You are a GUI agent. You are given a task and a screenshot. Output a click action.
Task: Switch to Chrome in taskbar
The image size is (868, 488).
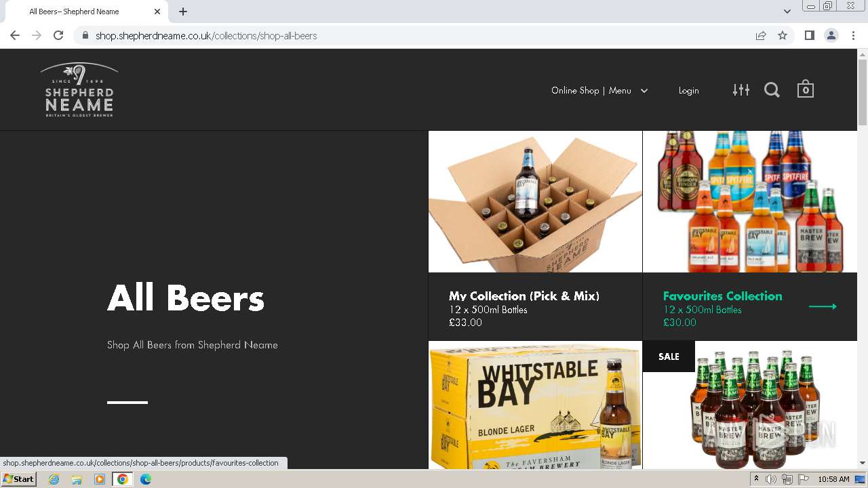tap(123, 479)
